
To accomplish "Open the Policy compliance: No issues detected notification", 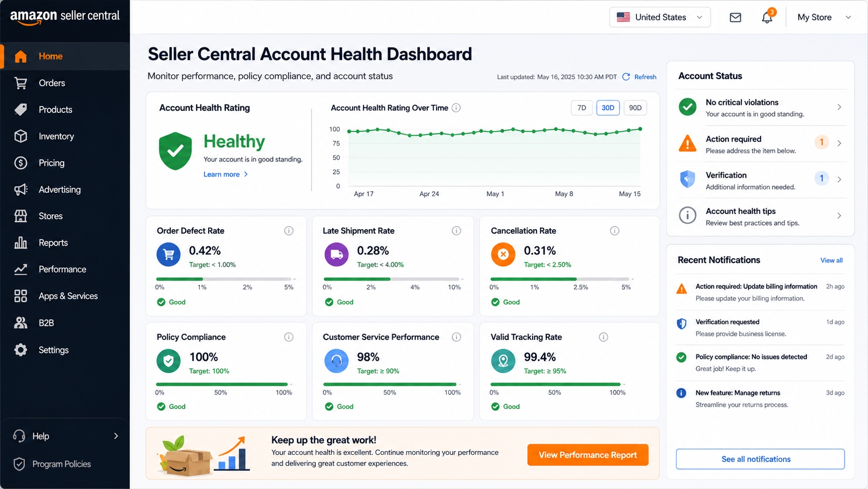I will point(760,363).
